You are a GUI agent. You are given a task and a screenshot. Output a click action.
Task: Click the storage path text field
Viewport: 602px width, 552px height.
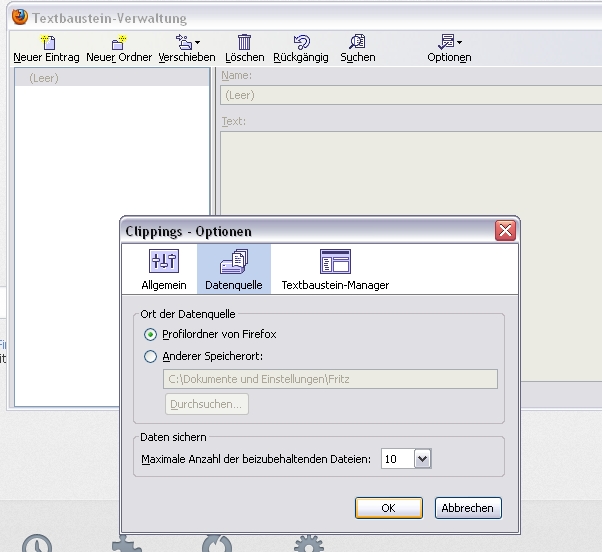tap(329, 379)
